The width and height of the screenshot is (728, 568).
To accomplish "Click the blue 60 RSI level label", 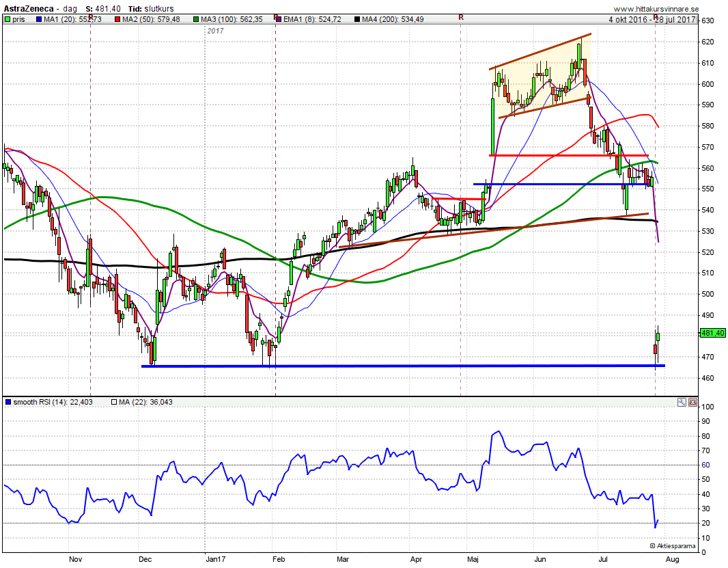I will [x=705, y=465].
